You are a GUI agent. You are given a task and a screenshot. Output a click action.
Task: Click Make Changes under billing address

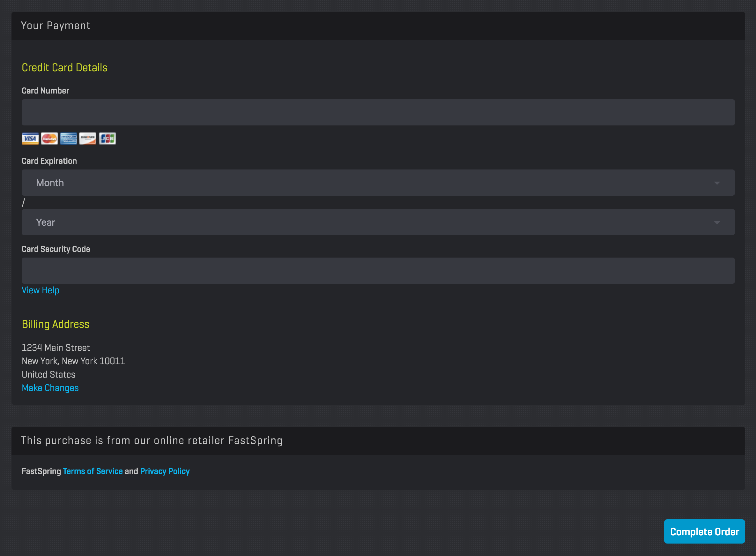[x=50, y=388]
